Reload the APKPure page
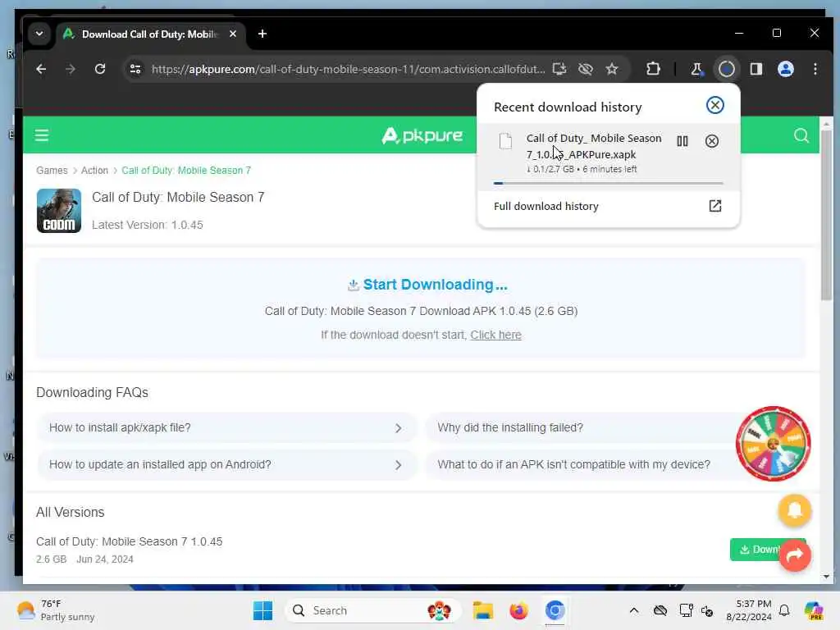Screen dimensions: 840x630 point(99,69)
